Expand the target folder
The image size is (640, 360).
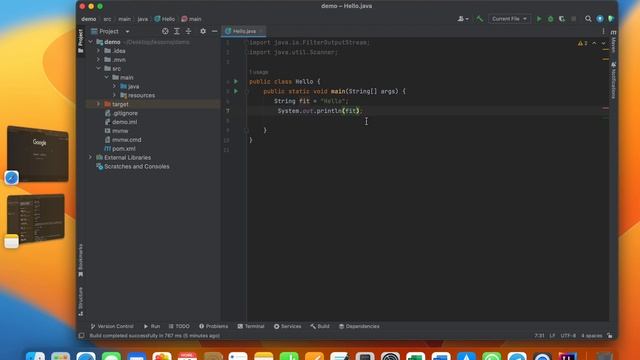tap(98, 104)
